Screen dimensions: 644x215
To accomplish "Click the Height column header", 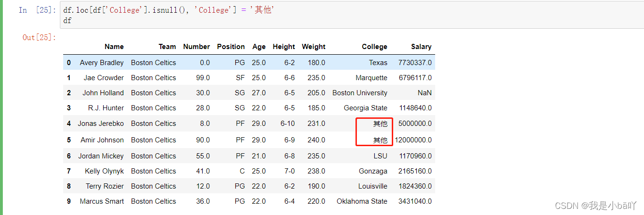I will pyautogui.click(x=284, y=47).
